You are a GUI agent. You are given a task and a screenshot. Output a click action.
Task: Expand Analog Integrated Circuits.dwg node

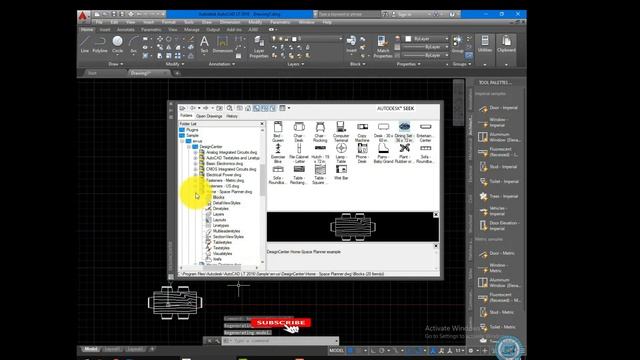(x=195, y=152)
